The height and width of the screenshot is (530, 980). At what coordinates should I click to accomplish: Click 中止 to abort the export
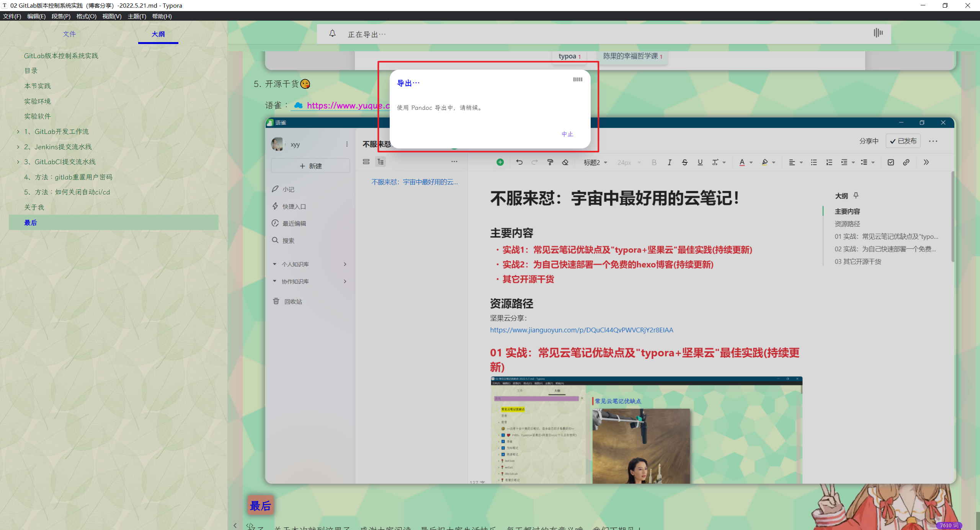(x=567, y=134)
